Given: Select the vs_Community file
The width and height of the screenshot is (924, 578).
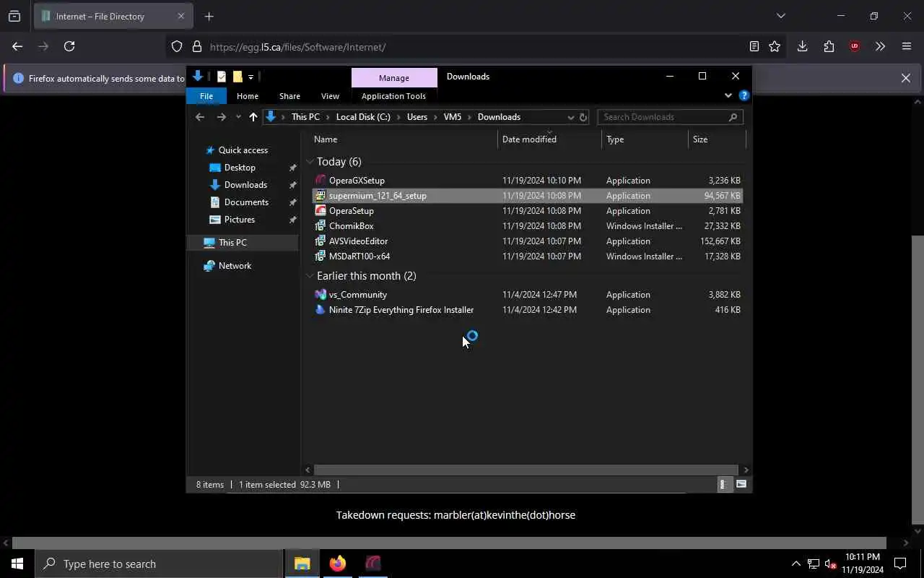Looking at the screenshot, I should (x=527, y=295).
